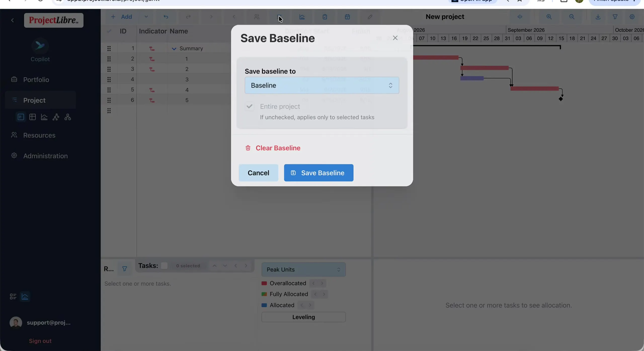Open the Add button dropdown arrow
644x351 pixels.
[146, 17]
